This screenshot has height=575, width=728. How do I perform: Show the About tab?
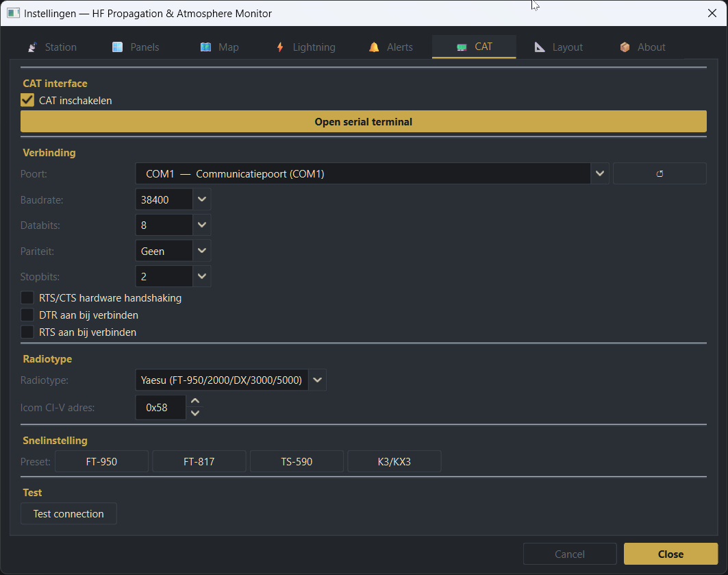(x=642, y=47)
